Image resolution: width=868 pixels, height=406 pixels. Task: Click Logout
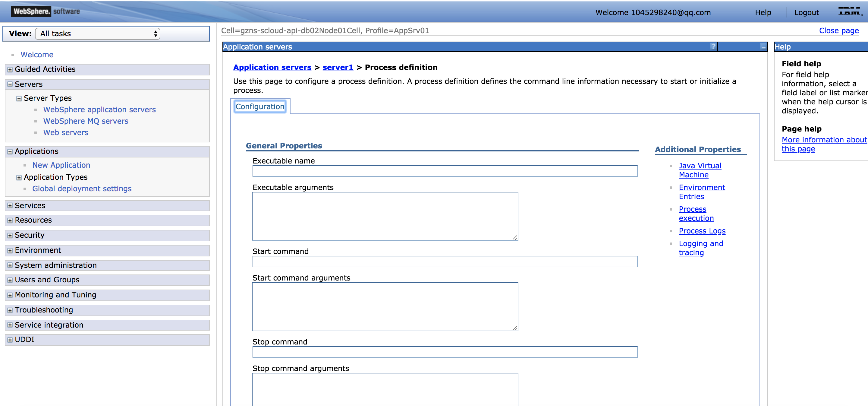tap(807, 12)
